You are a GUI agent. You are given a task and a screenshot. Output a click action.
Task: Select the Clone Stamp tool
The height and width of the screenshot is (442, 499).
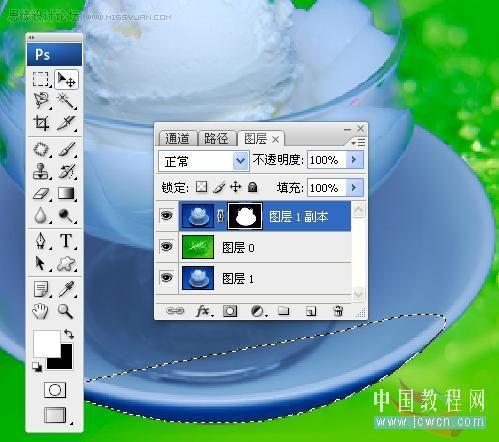(x=42, y=171)
